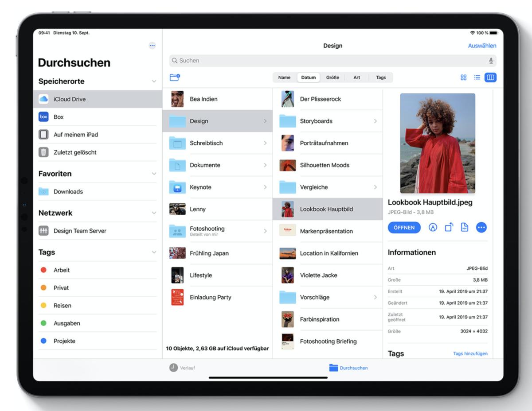Image resolution: width=532 pixels, height=411 pixels.
Task: Sort files by Name
Action: point(284,78)
